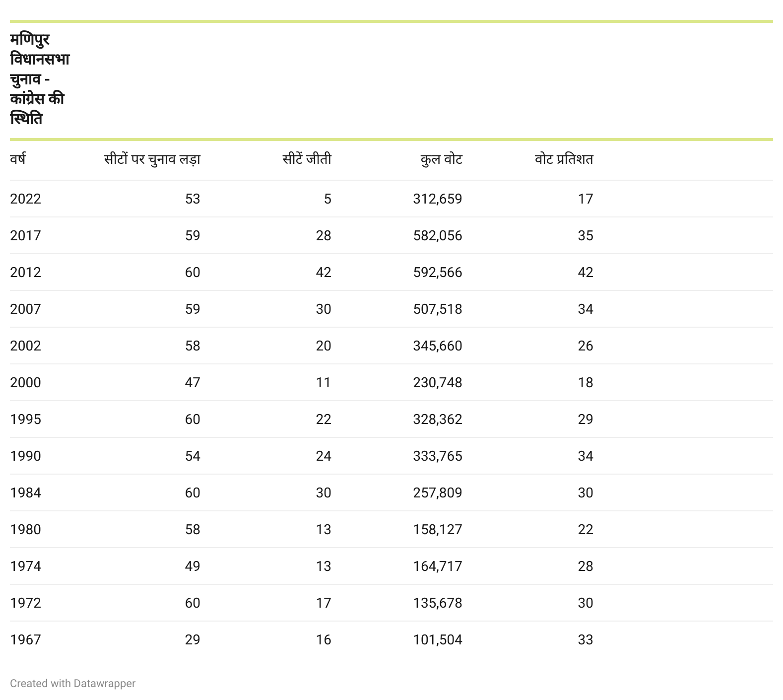The image size is (783, 700).
Task: Click total votes value 345,660
Action: click(437, 346)
